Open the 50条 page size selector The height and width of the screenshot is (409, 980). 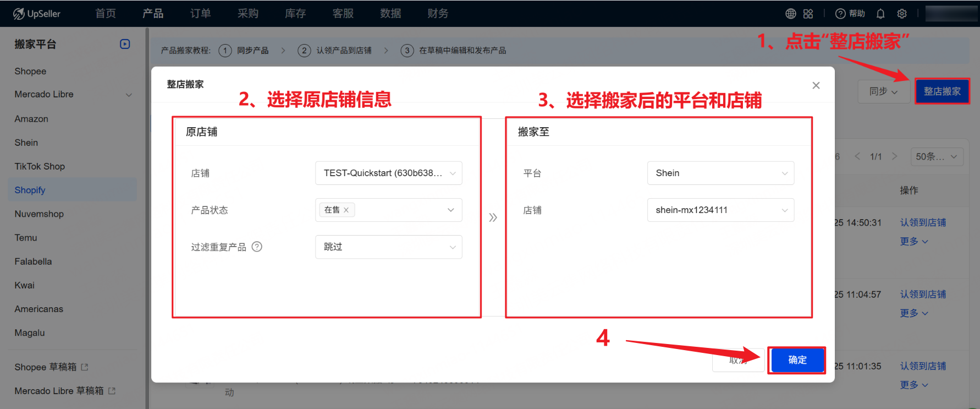[937, 157]
